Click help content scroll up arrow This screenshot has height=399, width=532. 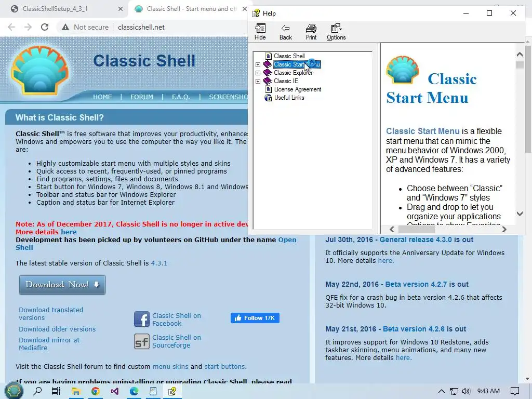(520, 54)
